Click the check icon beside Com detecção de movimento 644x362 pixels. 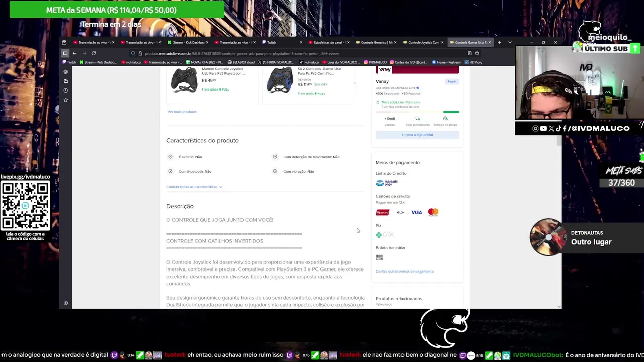coord(275,157)
